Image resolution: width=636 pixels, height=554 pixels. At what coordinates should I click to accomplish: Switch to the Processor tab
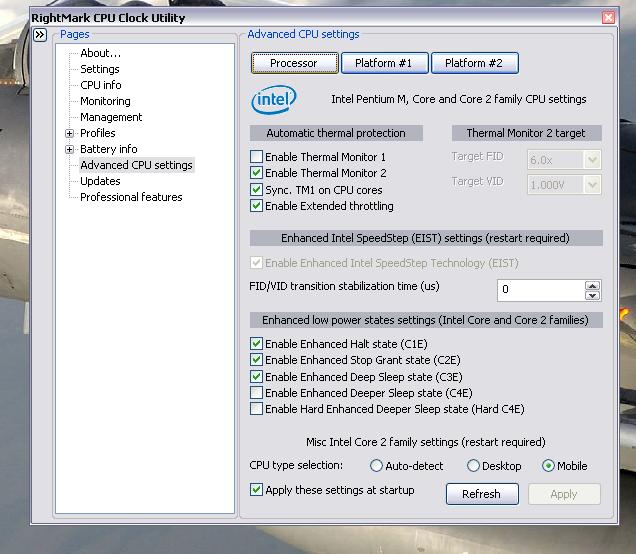point(294,63)
